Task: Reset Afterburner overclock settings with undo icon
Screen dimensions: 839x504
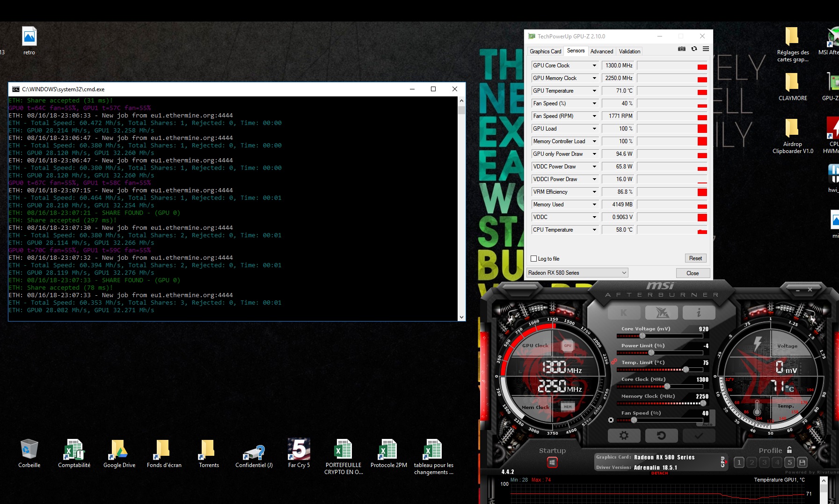Action: pos(661,435)
